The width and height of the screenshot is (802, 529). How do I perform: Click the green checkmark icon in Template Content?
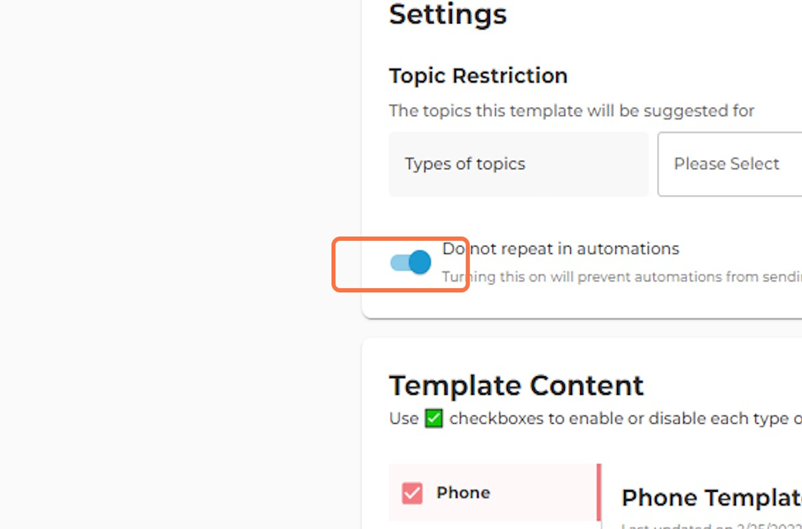pyautogui.click(x=434, y=418)
